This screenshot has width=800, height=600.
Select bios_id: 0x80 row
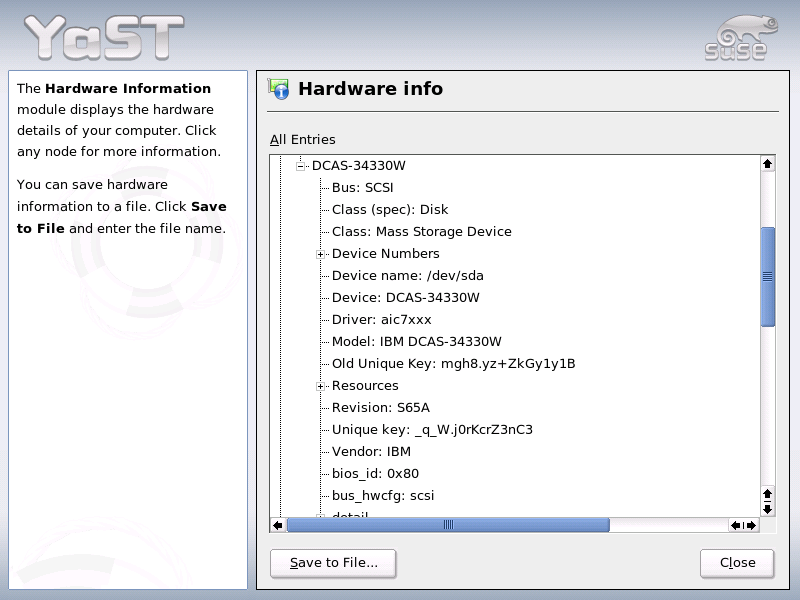coord(375,473)
